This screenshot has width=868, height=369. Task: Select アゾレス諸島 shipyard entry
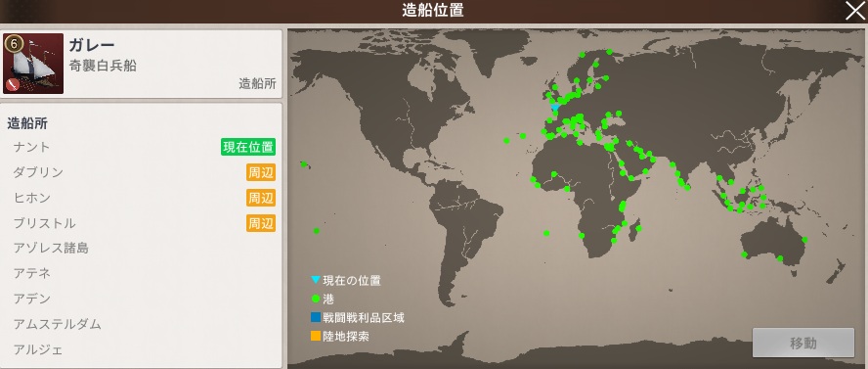(141, 248)
